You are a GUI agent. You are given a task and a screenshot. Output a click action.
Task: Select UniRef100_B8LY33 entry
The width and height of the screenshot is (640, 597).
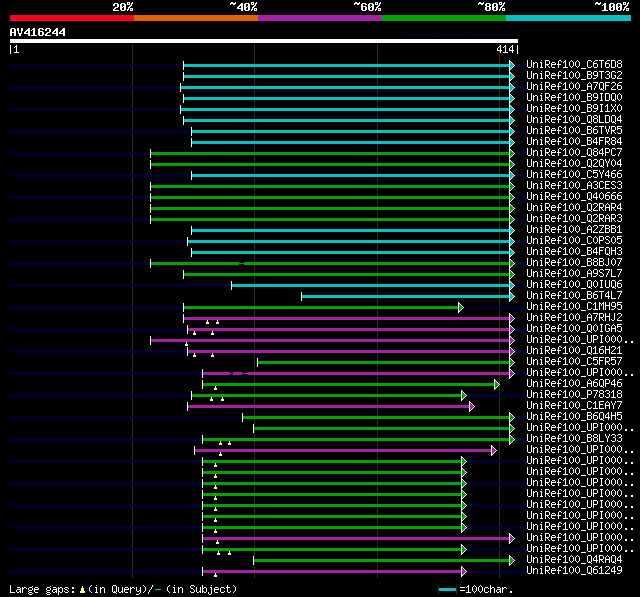(x=574, y=439)
